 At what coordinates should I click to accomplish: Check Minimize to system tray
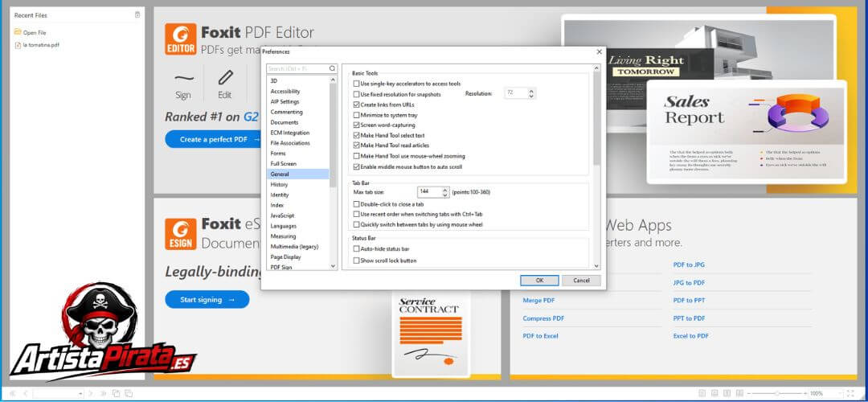pyautogui.click(x=357, y=115)
